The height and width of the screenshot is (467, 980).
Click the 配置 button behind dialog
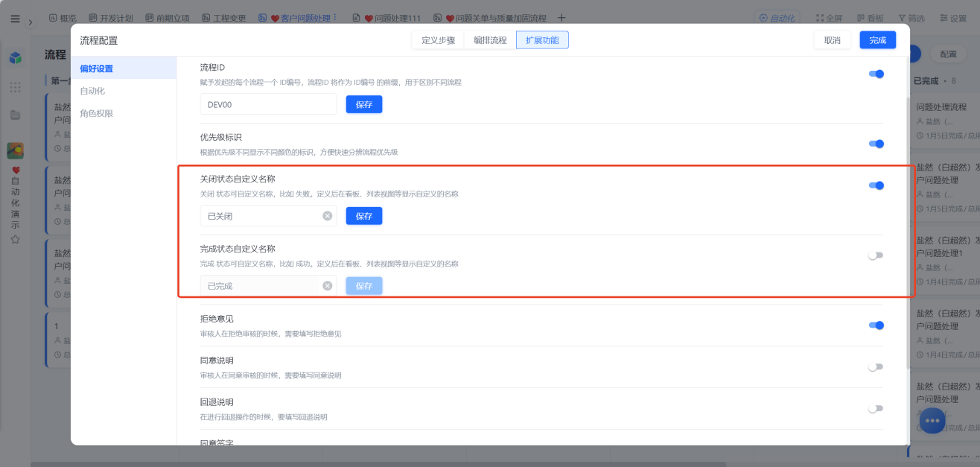point(948,54)
